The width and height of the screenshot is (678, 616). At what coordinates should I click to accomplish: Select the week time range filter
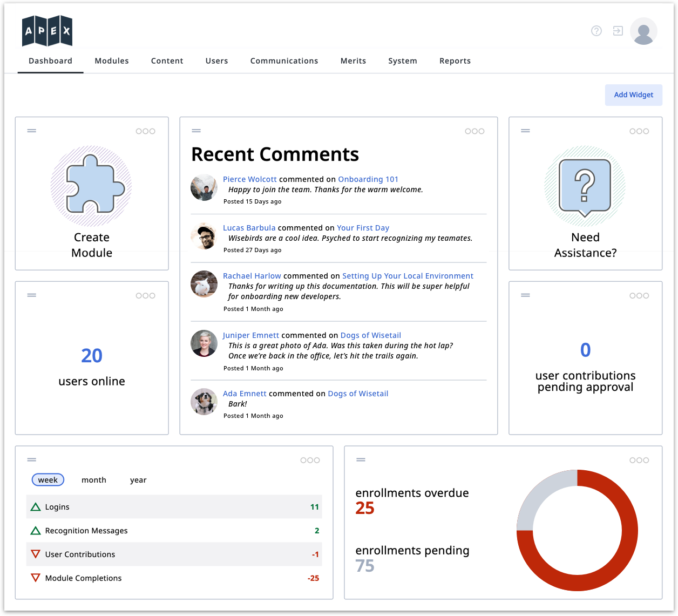click(x=48, y=480)
